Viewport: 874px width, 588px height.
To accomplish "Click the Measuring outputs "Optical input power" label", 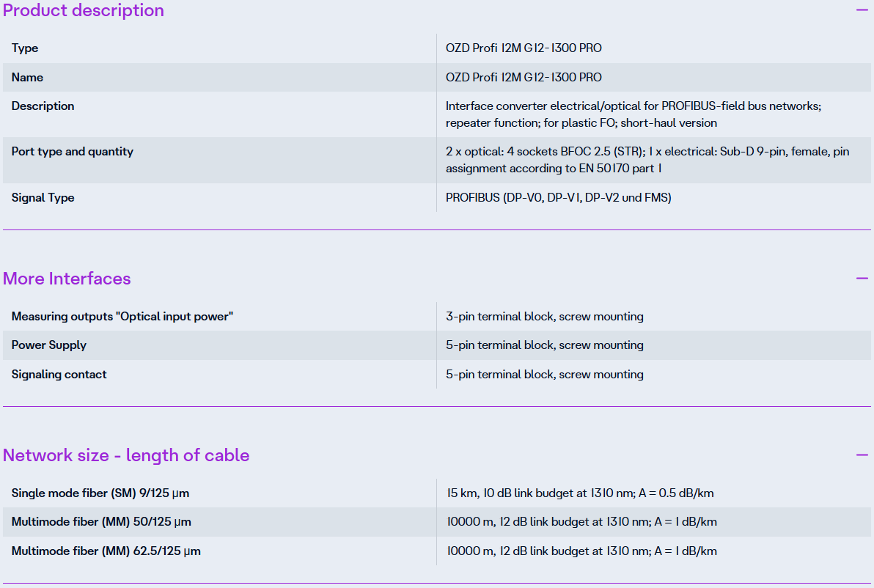I will click(122, 317).
